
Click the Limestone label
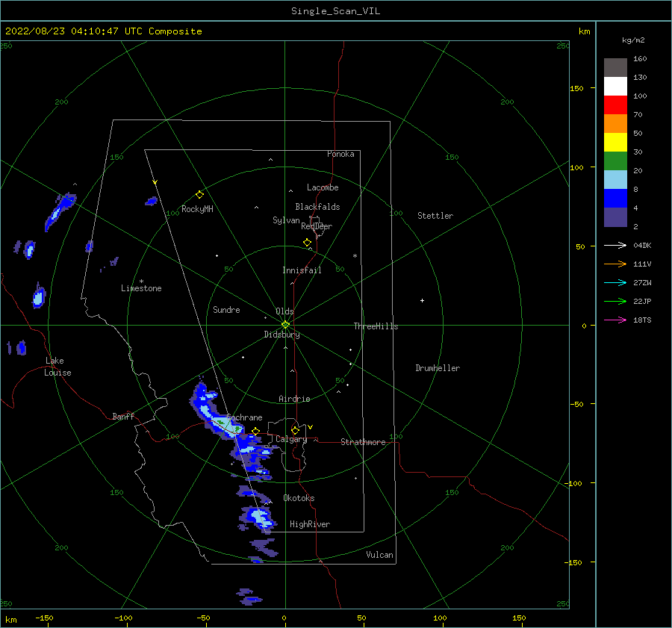click(141, 288)
